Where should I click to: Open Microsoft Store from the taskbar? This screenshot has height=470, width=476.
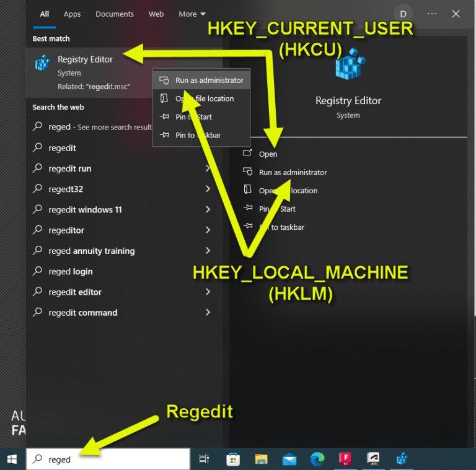(x=233, y=459)
